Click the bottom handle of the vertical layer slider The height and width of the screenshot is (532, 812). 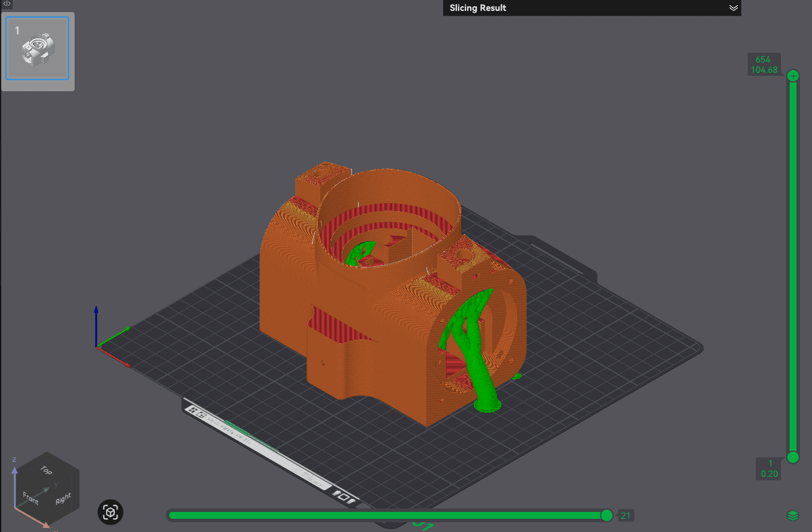[x=793, y=457]
